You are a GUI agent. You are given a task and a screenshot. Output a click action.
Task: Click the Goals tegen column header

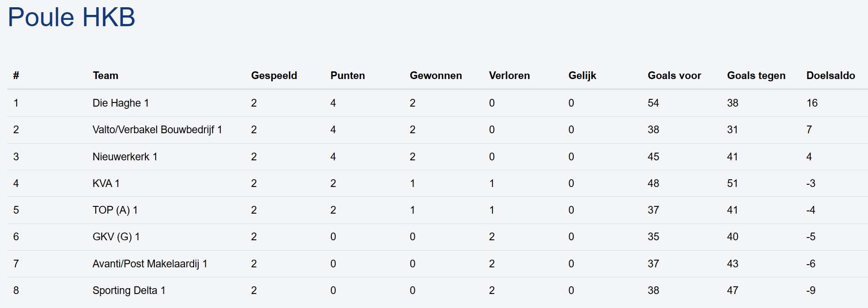756,75
